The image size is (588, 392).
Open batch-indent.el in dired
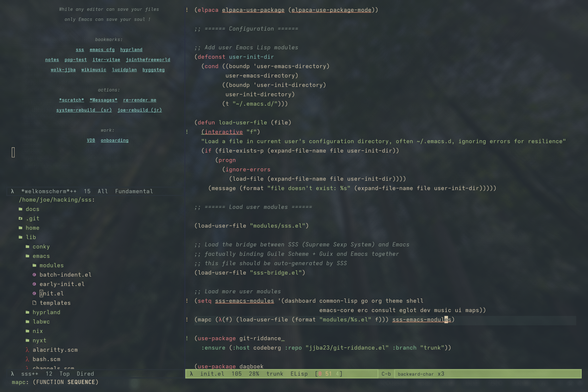(x=65, y=275)
